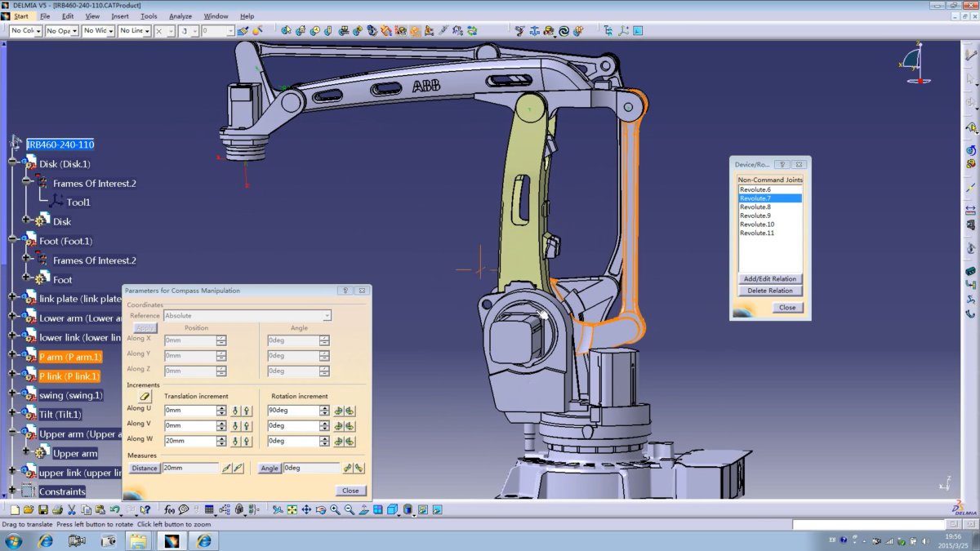This screenshot has width=980, height=551.
Task: Select the Rotate view tool
Action: coord(320,509)
